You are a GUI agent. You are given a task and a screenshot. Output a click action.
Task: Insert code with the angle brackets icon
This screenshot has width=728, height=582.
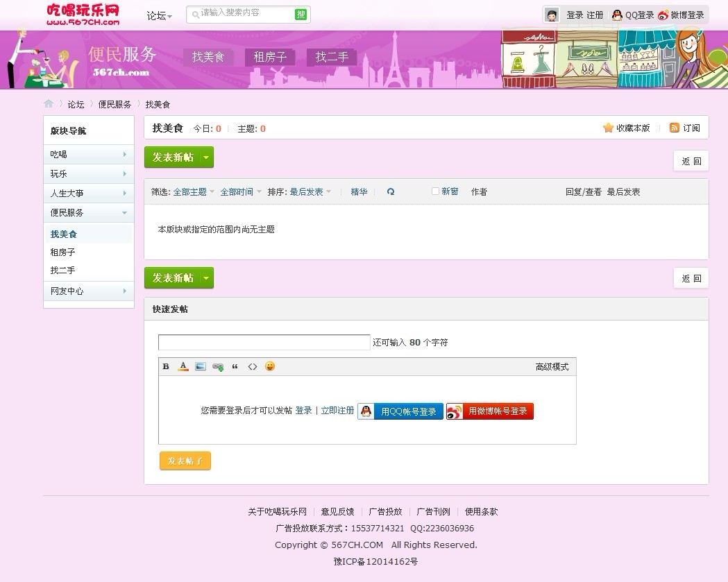tap(252, 366)
